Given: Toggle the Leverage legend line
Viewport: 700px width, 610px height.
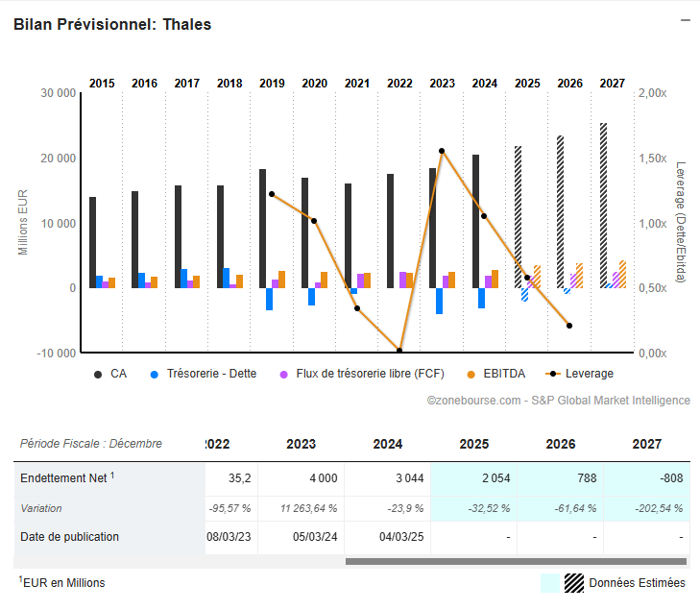Looking at the screenshot, I should pyautogui.click(x=579, y=374).
